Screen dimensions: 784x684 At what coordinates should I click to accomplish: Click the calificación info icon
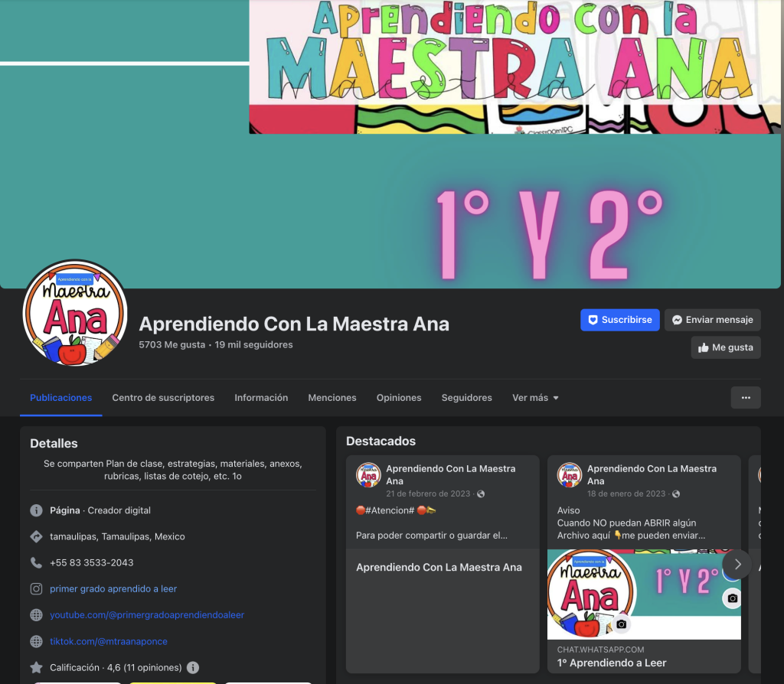point(193,667)
